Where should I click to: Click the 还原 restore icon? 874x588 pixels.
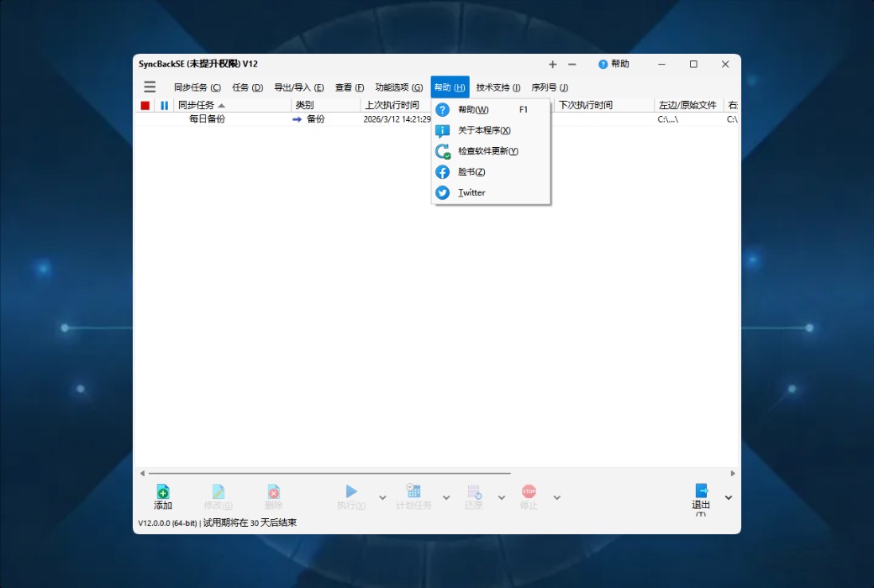click(x=473, y=494)
